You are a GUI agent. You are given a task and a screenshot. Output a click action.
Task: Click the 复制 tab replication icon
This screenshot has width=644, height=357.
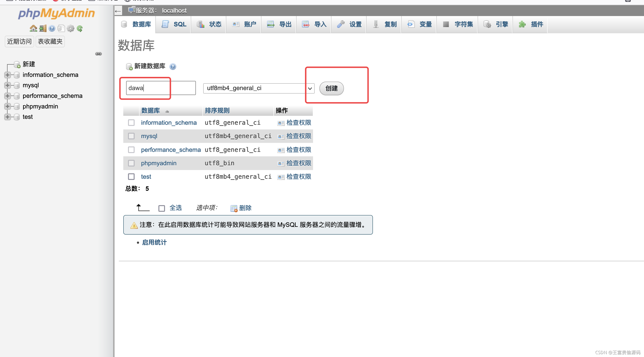[x=376, y=24]
